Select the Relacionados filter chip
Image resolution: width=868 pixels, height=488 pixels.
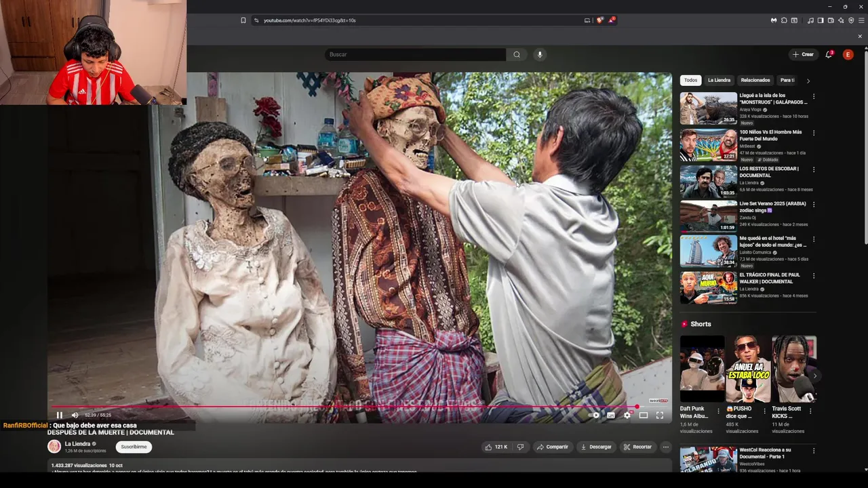(x=755, y=80)
